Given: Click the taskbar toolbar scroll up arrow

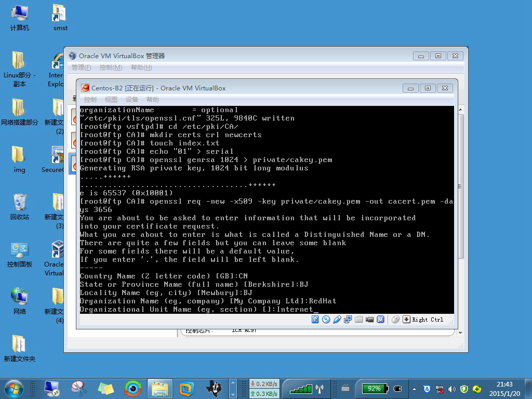Looking at the screenshot, I should click(x=233, y=383).
